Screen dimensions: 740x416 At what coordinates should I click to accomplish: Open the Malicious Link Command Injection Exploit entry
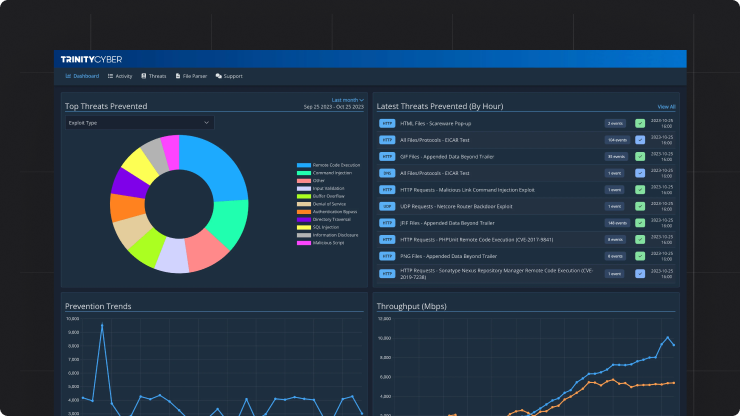pos(467,190)
